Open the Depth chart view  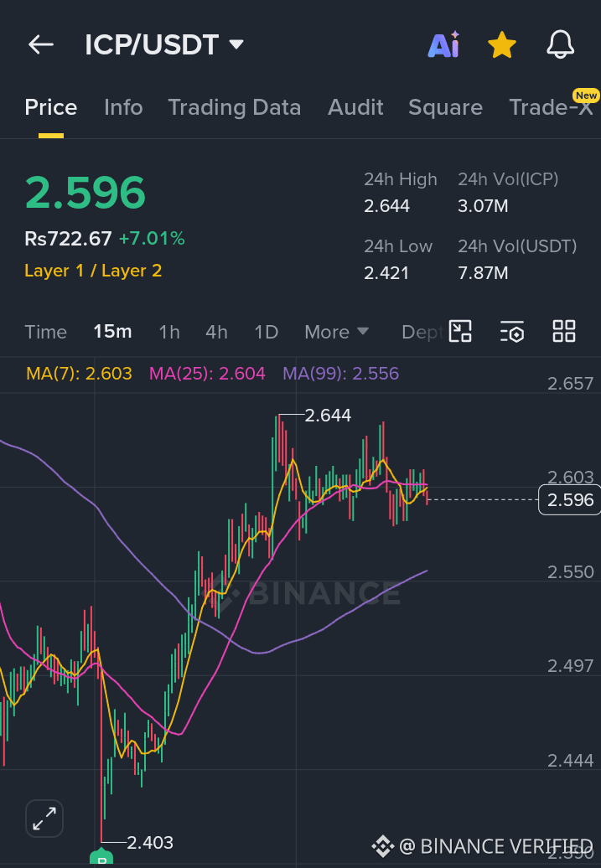coord(422,332)
